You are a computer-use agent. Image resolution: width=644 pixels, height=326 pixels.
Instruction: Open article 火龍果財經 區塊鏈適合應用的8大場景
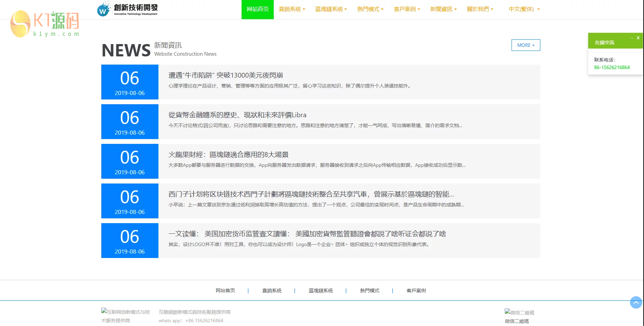(228, 154)
